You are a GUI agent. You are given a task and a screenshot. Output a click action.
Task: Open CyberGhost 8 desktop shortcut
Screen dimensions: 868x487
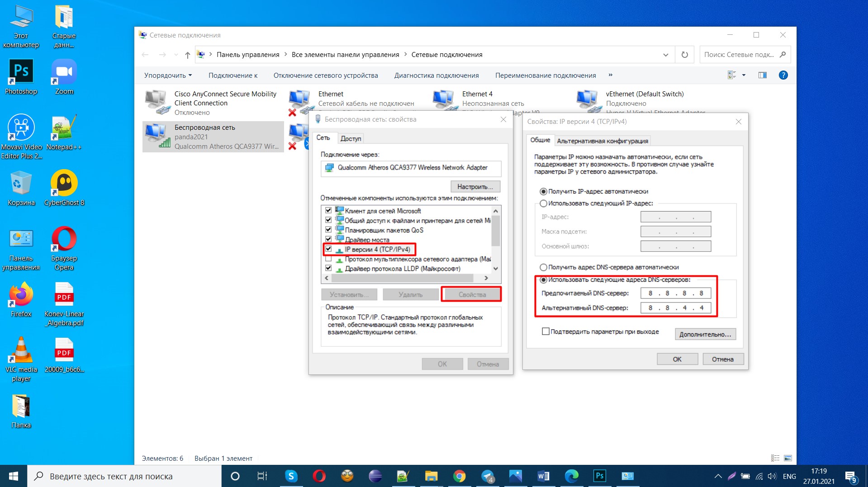[64, 183]
